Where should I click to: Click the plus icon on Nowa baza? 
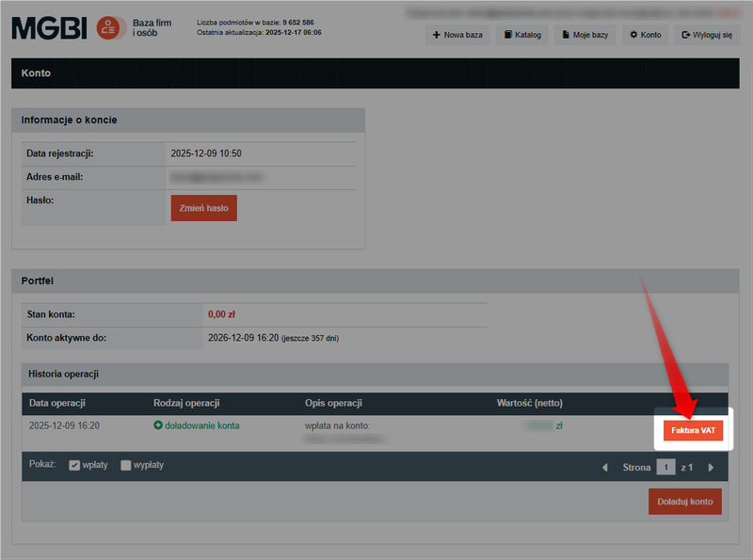[439, 34]
